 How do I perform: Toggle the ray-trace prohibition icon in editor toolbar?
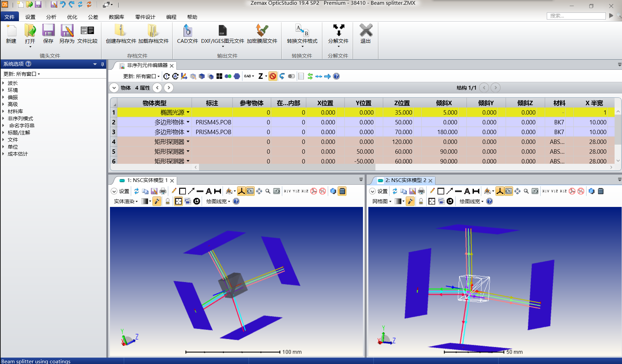273,76
